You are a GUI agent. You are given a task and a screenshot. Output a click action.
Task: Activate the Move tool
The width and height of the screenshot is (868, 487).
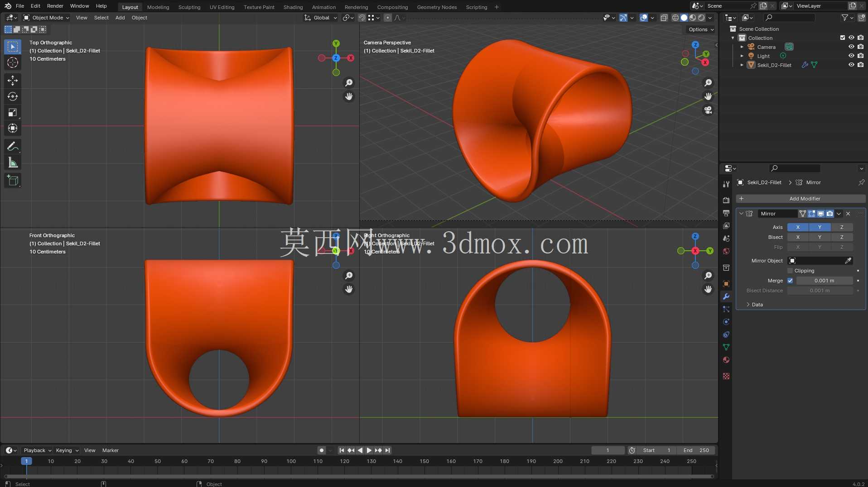(13, 81)
